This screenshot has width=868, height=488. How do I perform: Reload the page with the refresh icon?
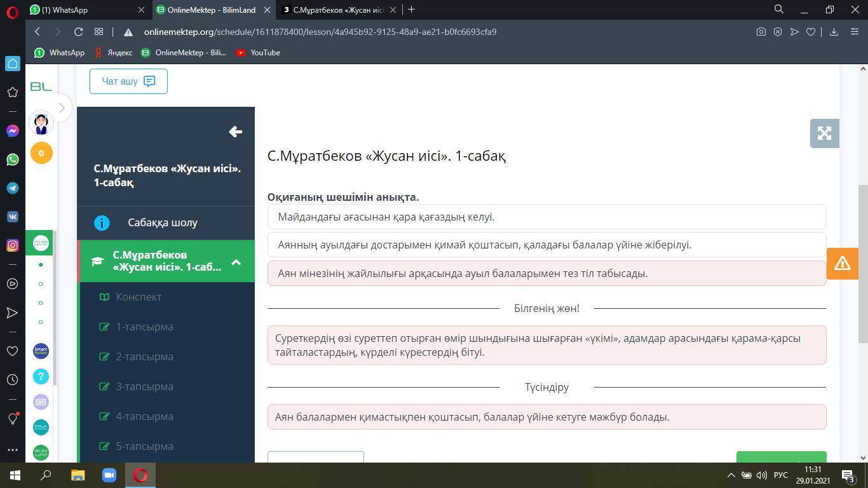point(78,32)
